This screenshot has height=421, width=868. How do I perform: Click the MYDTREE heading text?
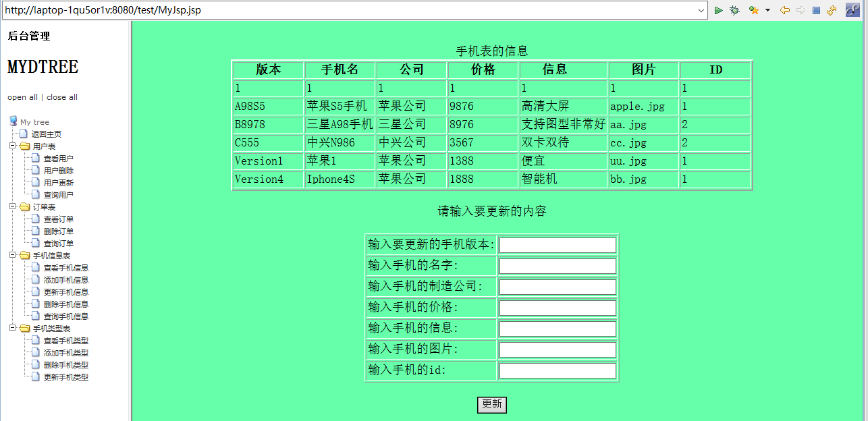tap(43, 67)
